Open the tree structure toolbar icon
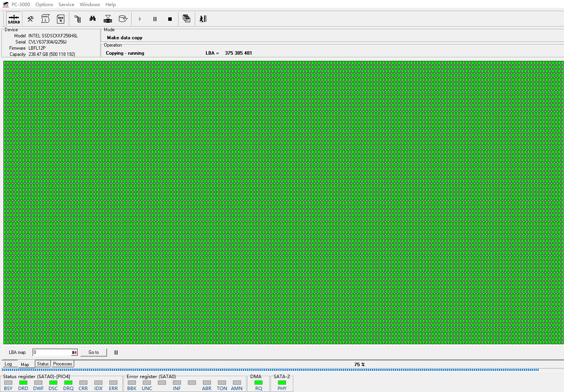 click(77, 19)
